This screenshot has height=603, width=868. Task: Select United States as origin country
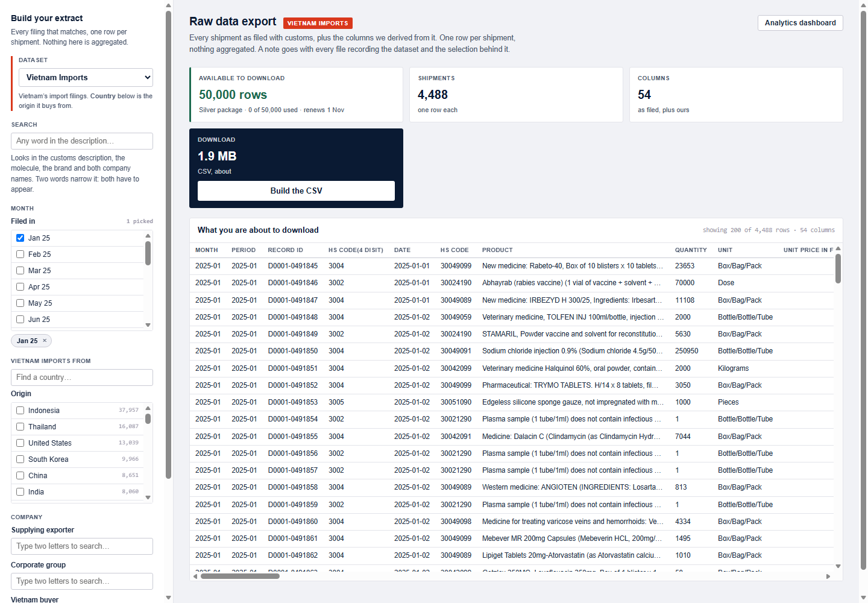[20, 443]
